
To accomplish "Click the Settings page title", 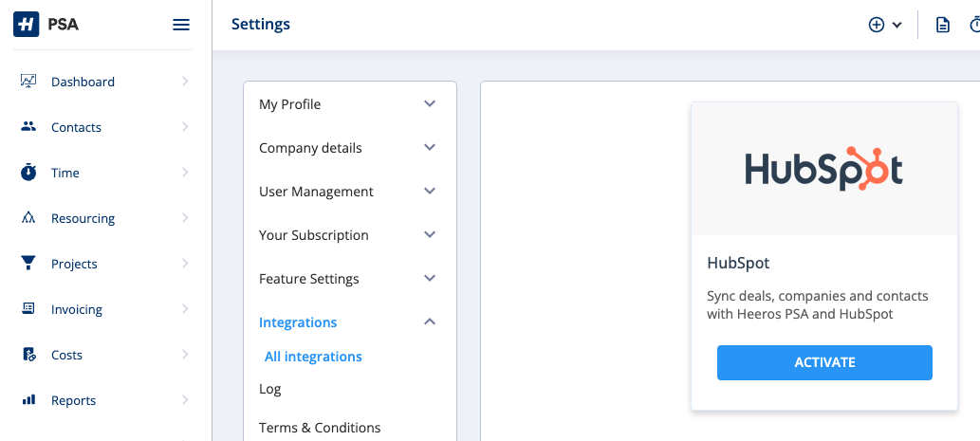I will pos(261,25).
